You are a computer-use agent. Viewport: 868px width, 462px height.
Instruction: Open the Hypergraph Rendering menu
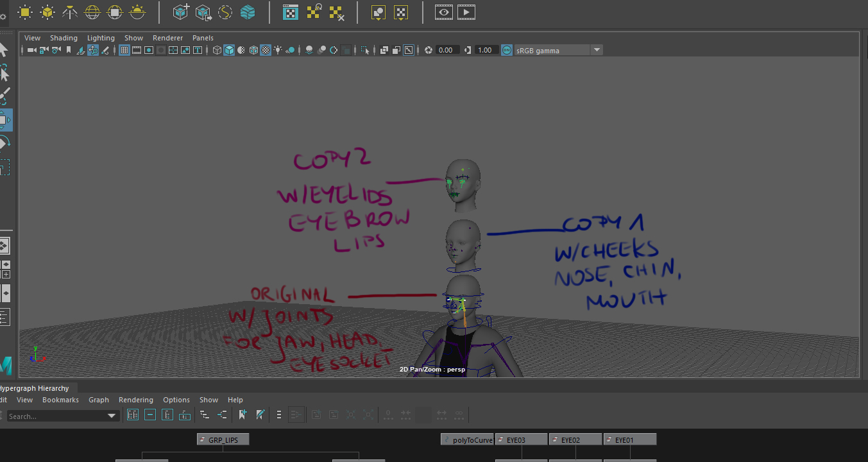pos(136,400)
